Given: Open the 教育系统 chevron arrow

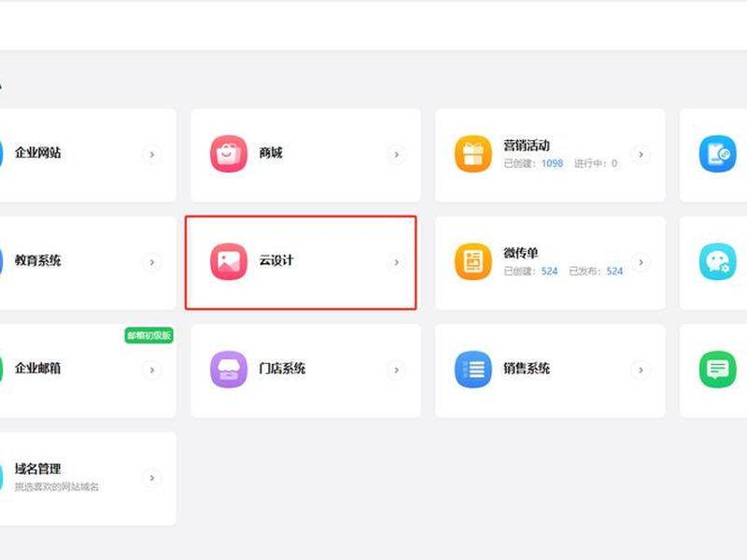Looking at the screenshot, I should tap(152, 262).
